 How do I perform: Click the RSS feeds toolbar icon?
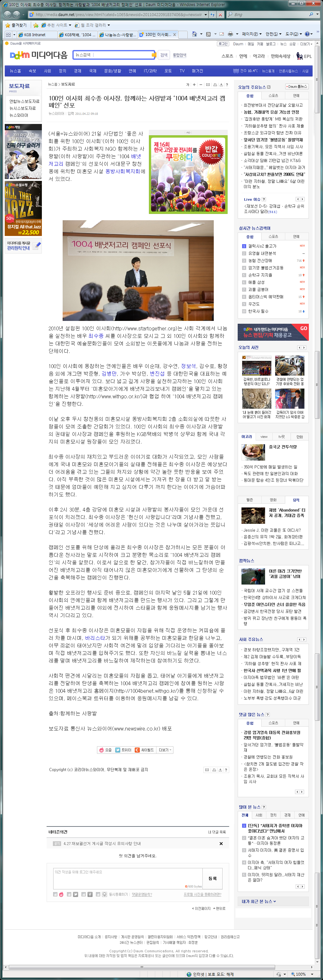coord(208,34)
